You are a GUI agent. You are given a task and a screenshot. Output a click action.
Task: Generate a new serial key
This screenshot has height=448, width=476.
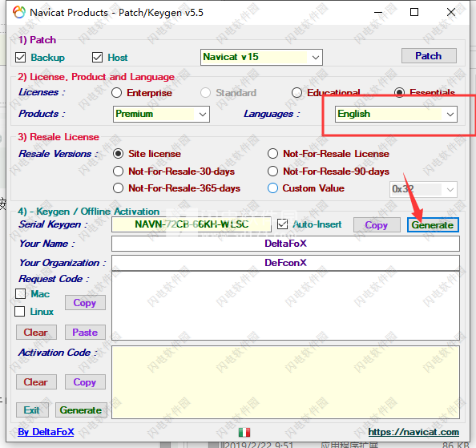[x=433, y=225]
